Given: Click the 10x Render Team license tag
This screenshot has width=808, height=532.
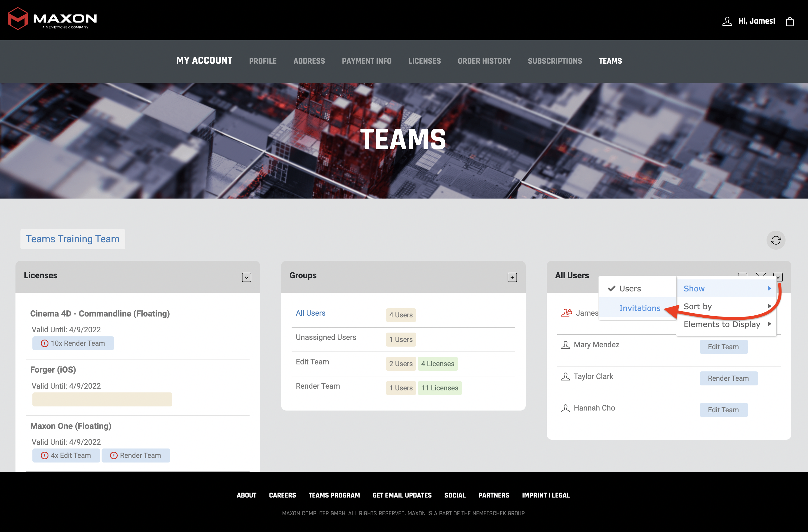Looking at the screenshot, I should click(73, 343).
